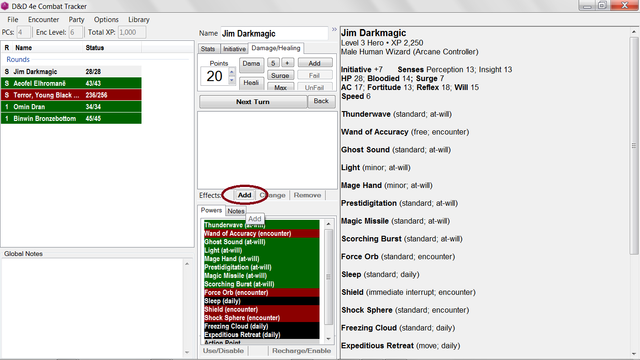Click the stat block scrollbar thumb
Image resolution: width=640 pixels, height=360 pixels.
[633, 146]
